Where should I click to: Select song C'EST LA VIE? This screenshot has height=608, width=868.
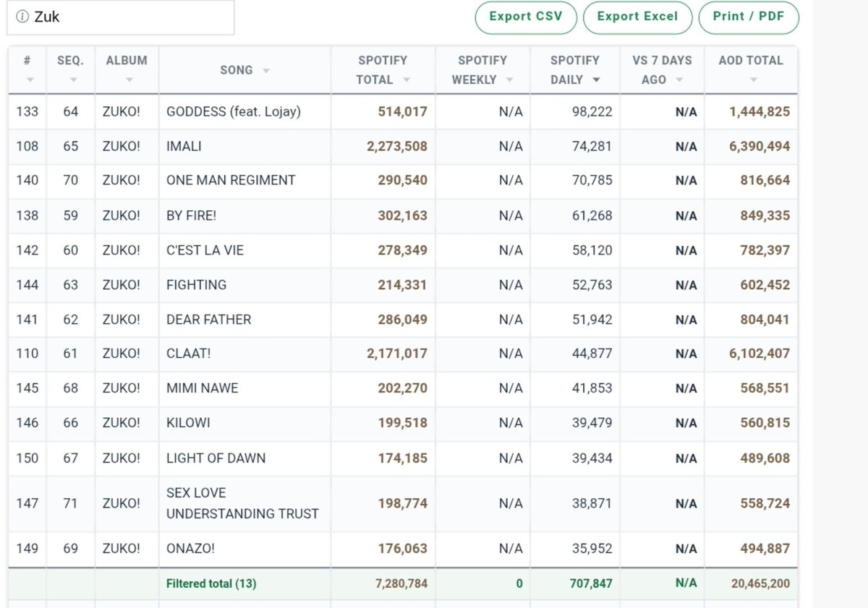click(205, 250)
